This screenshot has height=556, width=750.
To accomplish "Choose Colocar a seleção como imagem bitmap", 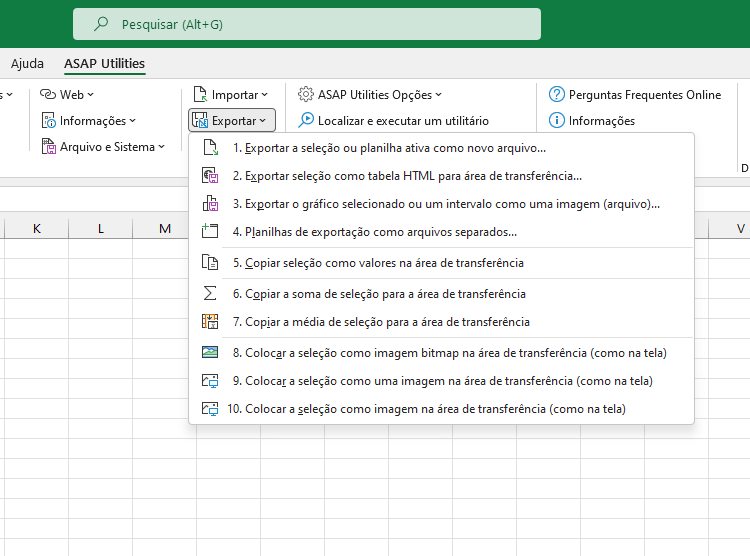I will pos(441,353).
